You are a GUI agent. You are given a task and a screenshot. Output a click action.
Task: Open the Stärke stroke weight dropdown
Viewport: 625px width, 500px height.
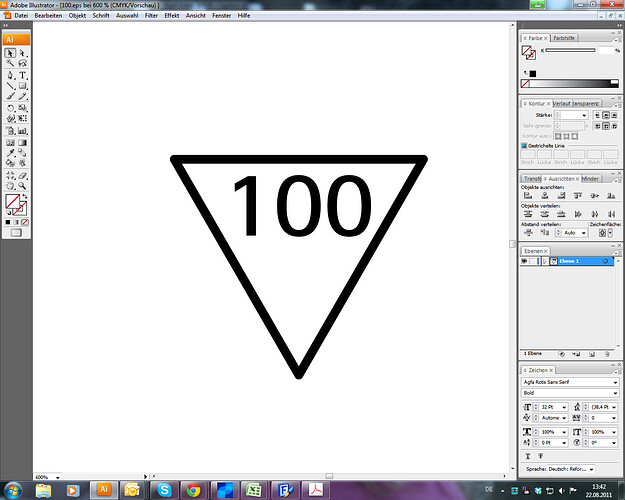click(x=584, y=115)
